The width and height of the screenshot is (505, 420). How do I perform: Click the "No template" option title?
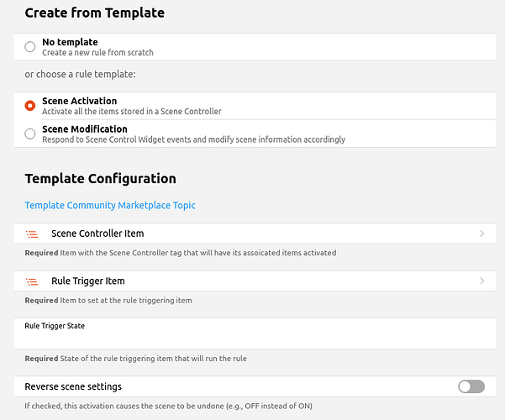click(70, 42)
